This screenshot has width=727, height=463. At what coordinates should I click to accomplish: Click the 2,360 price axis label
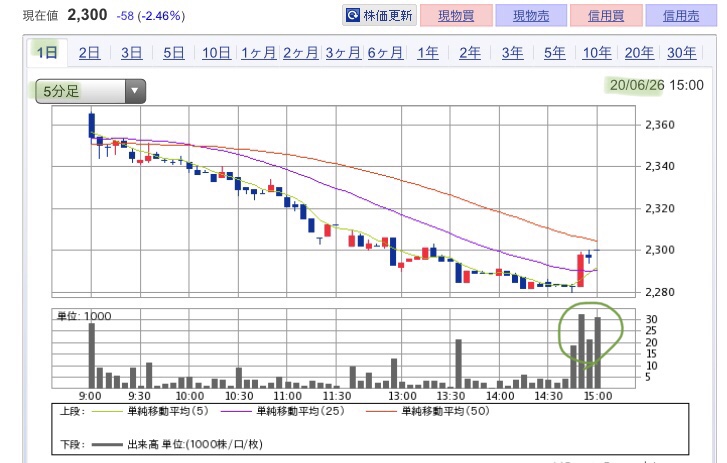tap(660, 125)
